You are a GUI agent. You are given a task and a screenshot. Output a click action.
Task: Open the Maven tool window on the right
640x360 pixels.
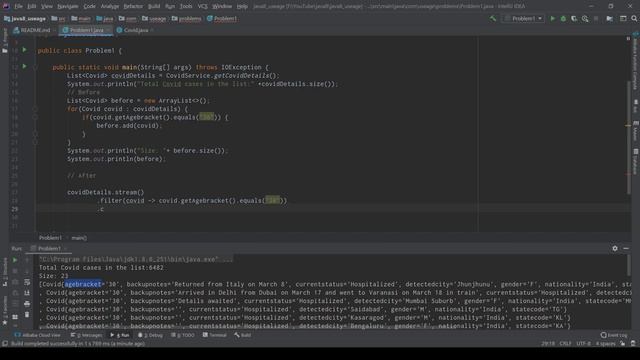[x=636, y=131]
